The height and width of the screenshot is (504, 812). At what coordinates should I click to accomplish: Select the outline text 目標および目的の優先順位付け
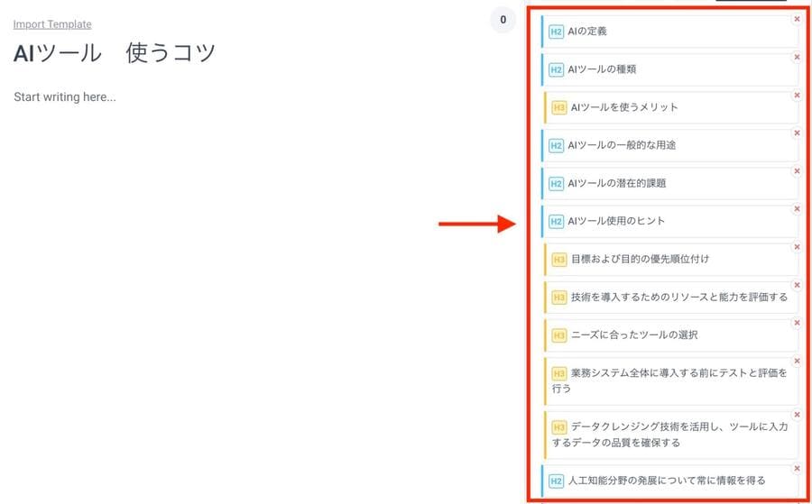pyautogui.click(x=640, y=259)
